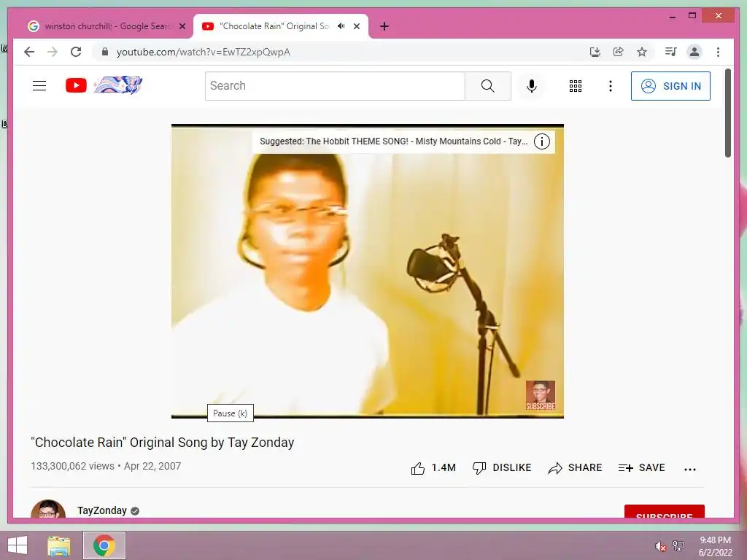Image resolution: width=747 pixels, height=560 pixels.
Task: Click the 133,300,062 views text
Action: (72, 466)
